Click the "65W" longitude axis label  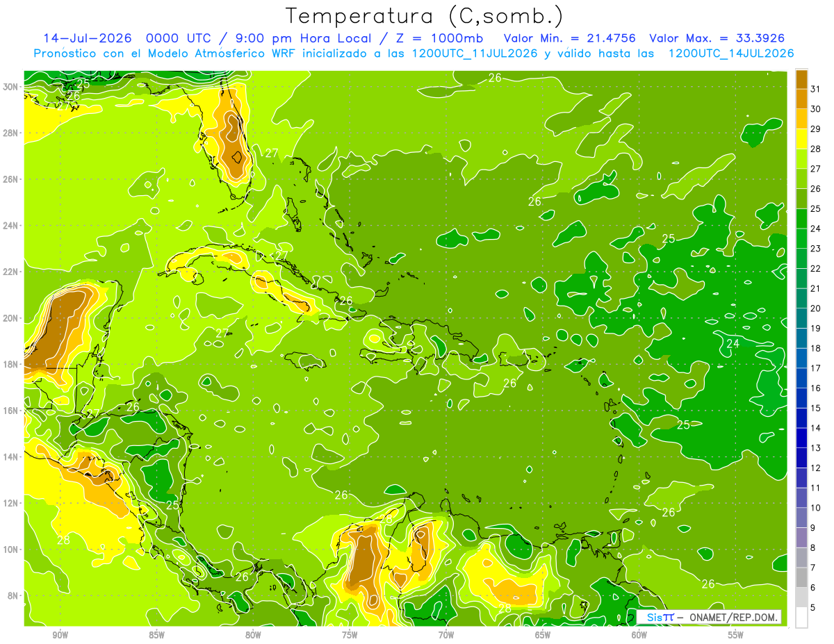[x=543, y=635]
